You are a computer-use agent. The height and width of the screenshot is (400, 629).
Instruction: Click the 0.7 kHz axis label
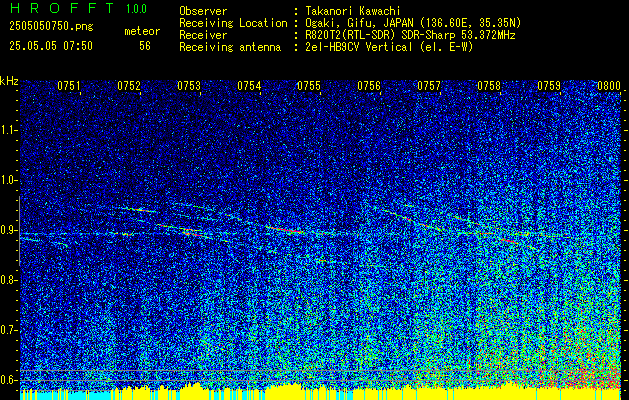(x=9, y=330)
